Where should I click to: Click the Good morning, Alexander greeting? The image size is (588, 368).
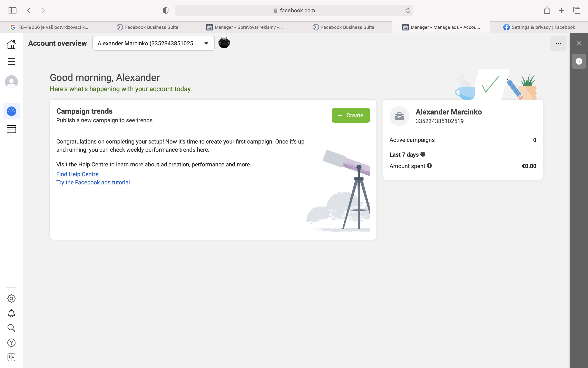105,78
